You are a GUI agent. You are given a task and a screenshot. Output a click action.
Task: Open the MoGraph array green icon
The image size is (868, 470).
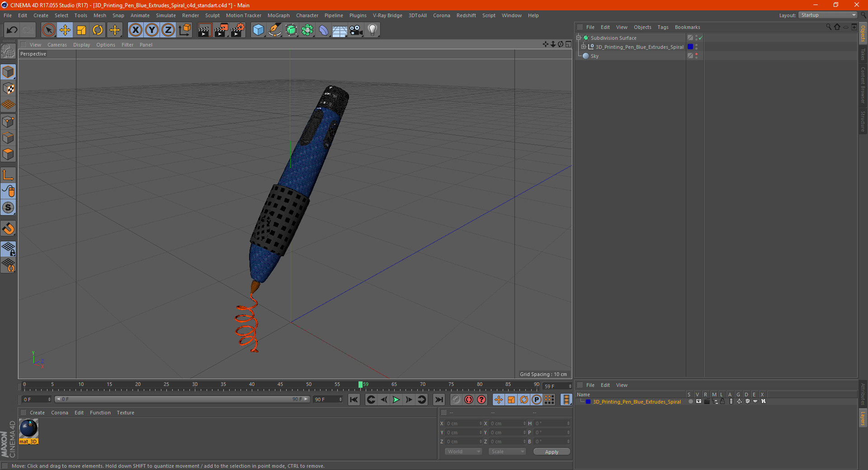pos(307,30)
